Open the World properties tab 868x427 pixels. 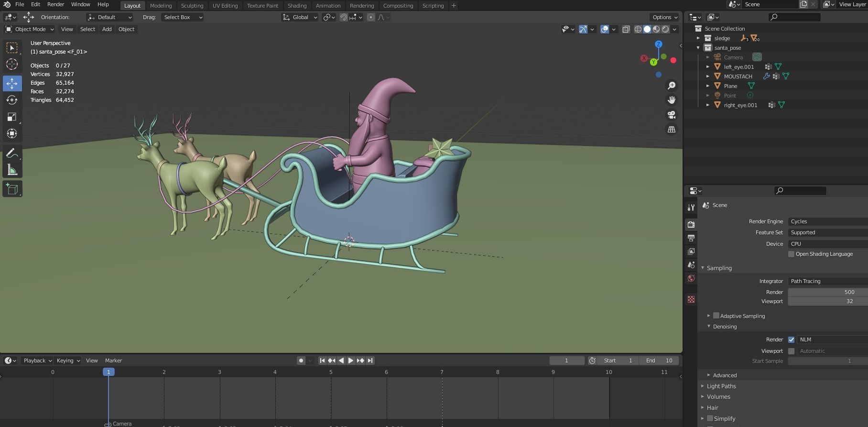[691, 278]
